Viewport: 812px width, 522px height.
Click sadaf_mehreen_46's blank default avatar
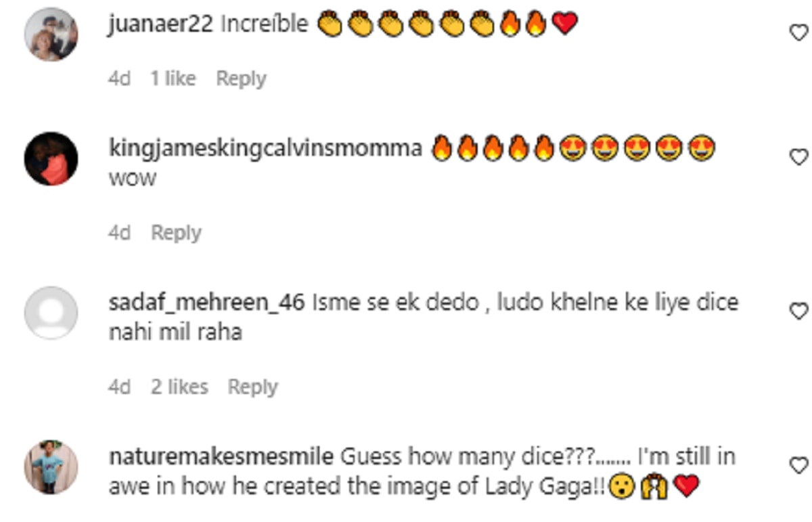[51, 313]
